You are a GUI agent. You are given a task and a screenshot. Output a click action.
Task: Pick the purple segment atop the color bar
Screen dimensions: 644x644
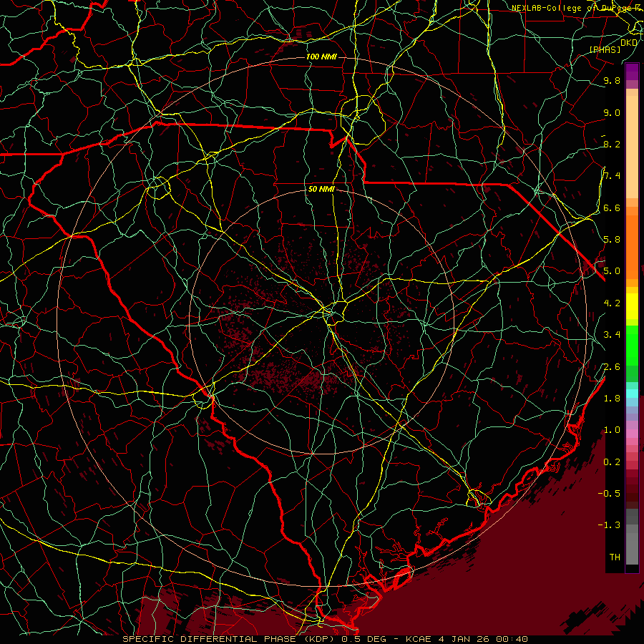pos(632,72)
